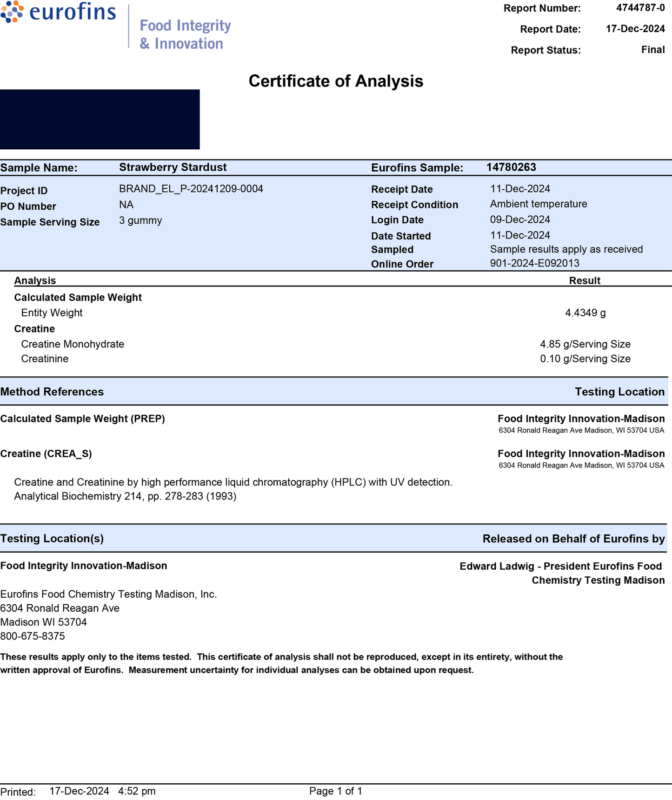Viewport: 672px width, 800px height.
Task: Select the report date 17-Dec-2024 at top
Action: click(635, 29)
